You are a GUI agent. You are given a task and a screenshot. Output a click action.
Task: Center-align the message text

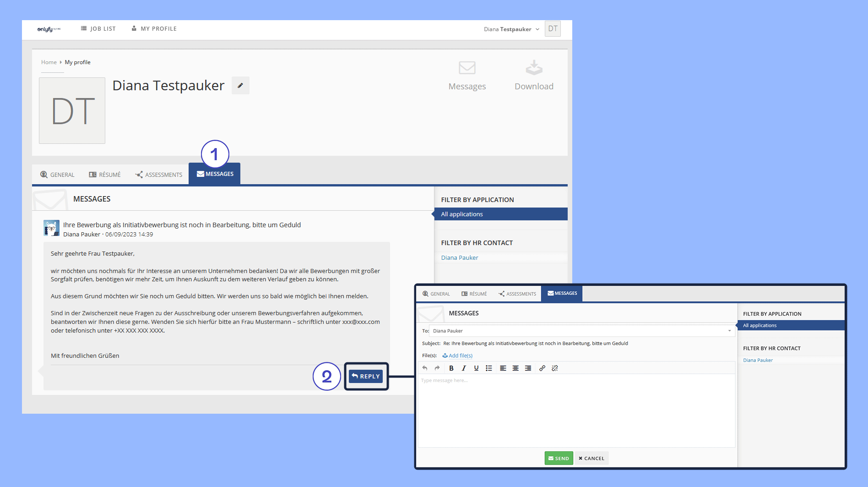click(515, 368)
